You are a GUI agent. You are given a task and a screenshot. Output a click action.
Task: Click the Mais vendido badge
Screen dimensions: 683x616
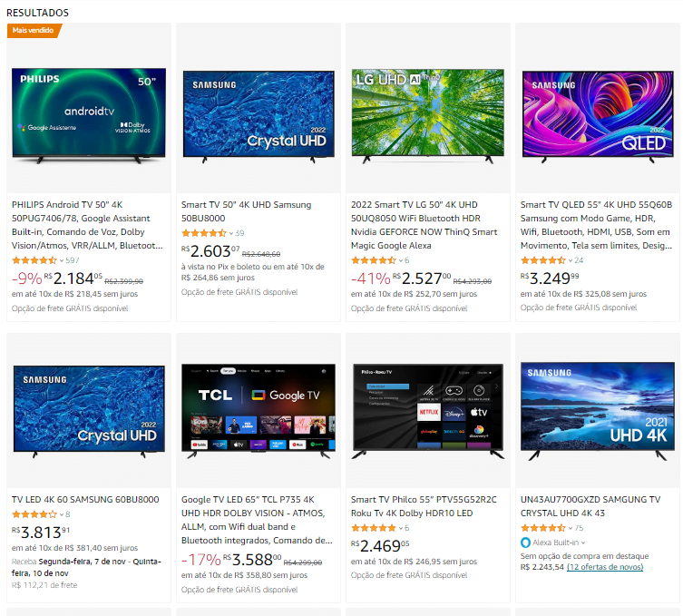tap(34, 30)
